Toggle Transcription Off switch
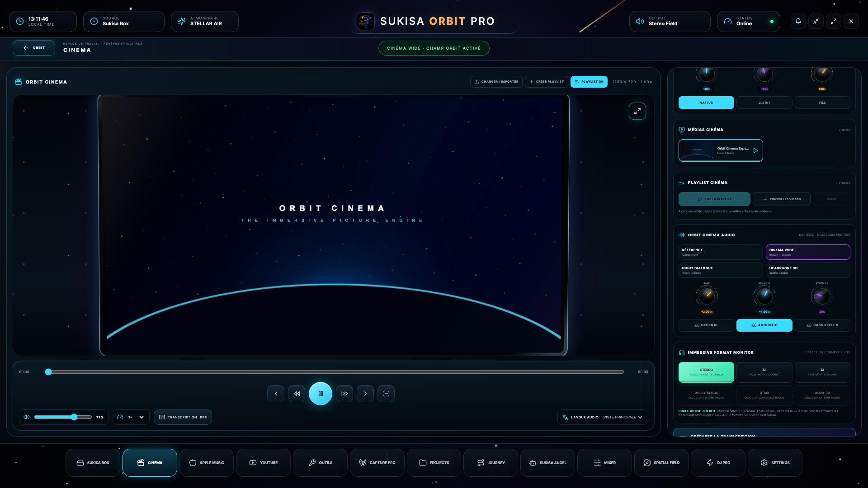This screenshot has height=488, width=868. pyautogui.click(x=183, y=417)
